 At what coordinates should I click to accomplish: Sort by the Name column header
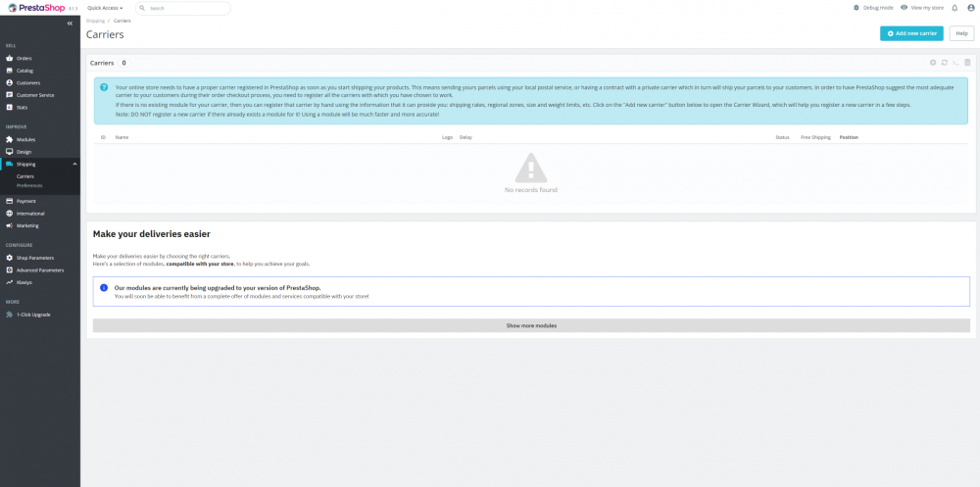point(122,137)
